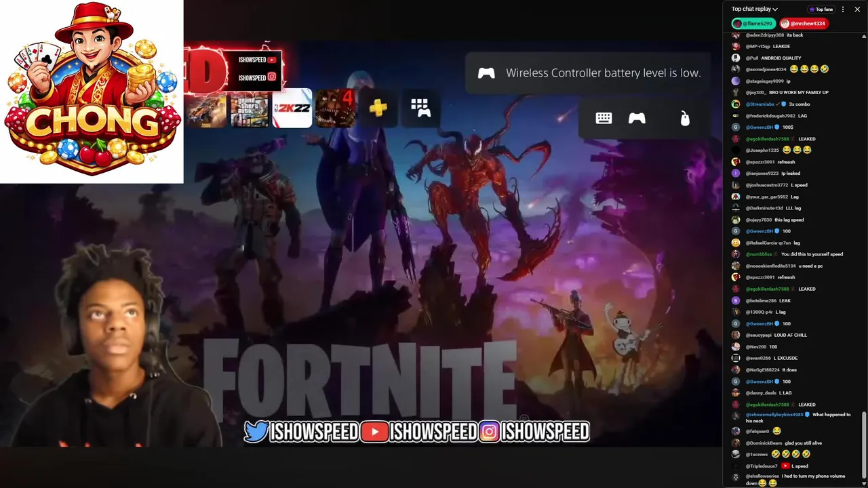This screenshot has height=488, width=868.
Task: Click @joshuacastro3772 chat avatar
Action: [x=736, y=185]
